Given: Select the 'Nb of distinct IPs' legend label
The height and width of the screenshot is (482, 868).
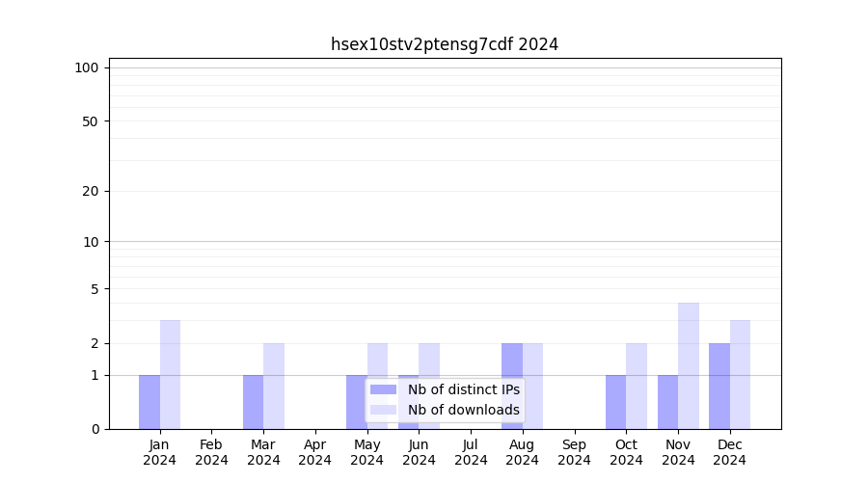Looking at the screenshot, I should click(463, 389).
